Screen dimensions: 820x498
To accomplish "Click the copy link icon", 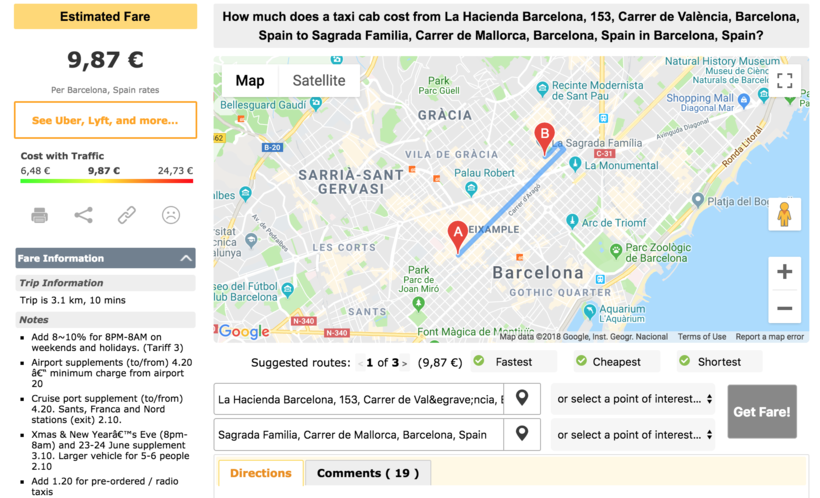I will coord(127,215).
